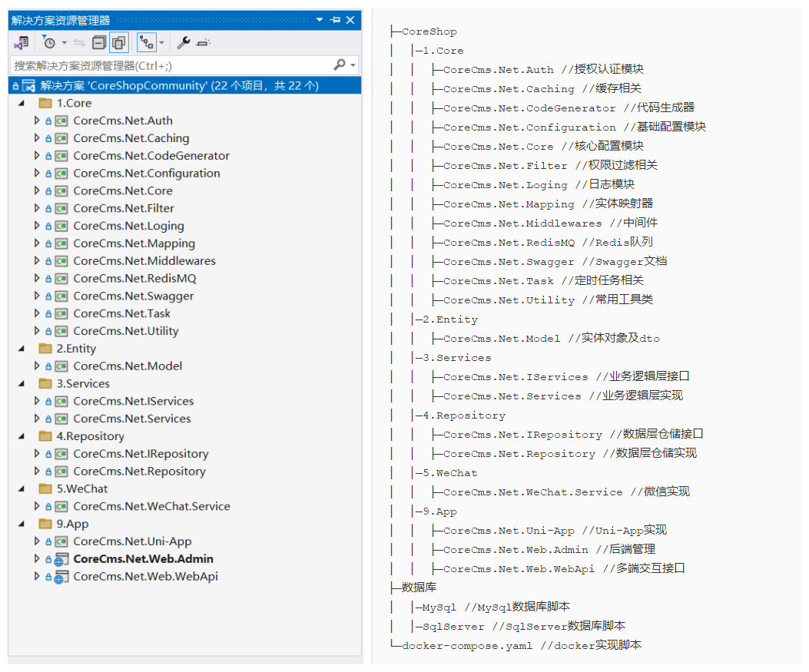Click the pending changes filter clock icon
Screen dimensions: 809x672
coord(48,43)
